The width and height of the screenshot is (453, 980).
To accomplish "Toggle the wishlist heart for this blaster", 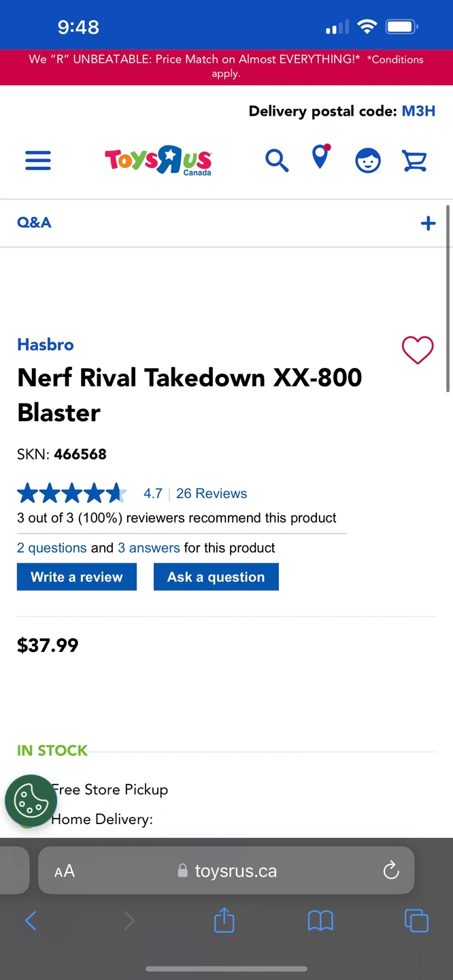I will pos(418,350).
